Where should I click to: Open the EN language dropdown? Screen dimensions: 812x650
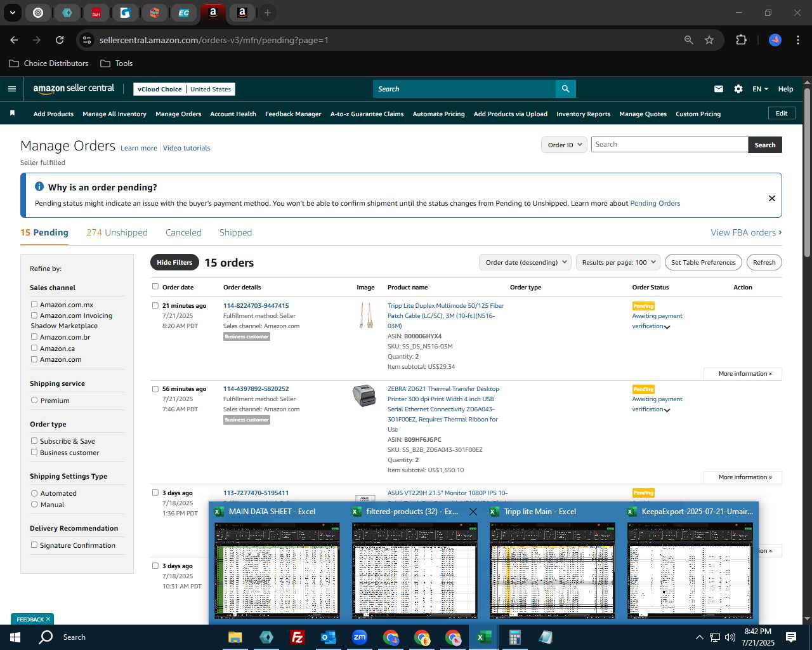760,89
